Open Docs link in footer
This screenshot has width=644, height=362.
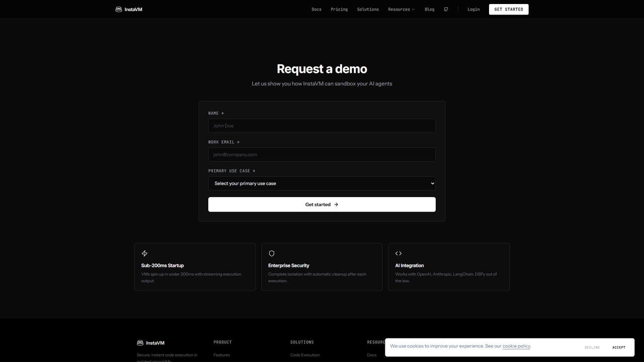click(x=372, y=355)
